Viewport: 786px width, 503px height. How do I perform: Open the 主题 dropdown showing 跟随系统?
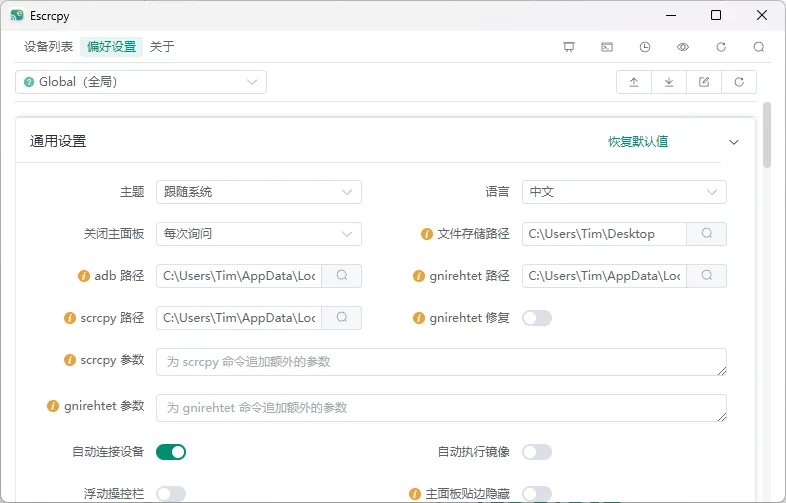tap(259, 192)
